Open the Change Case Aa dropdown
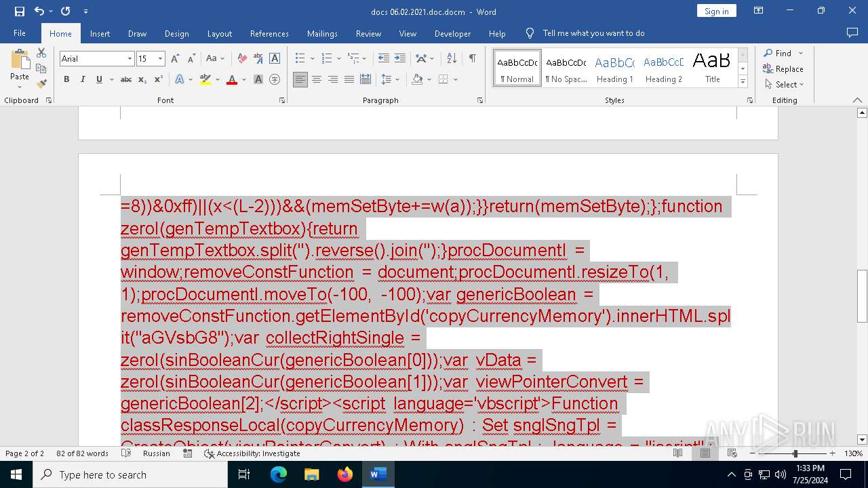The height and width of the screenshot is (488, 868). 215,59
